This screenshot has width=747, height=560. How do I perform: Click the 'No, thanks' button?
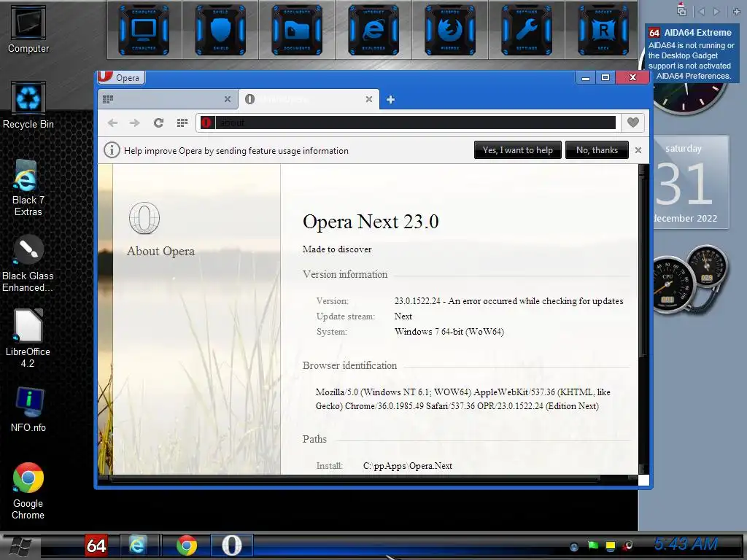[x=597, y=150]
